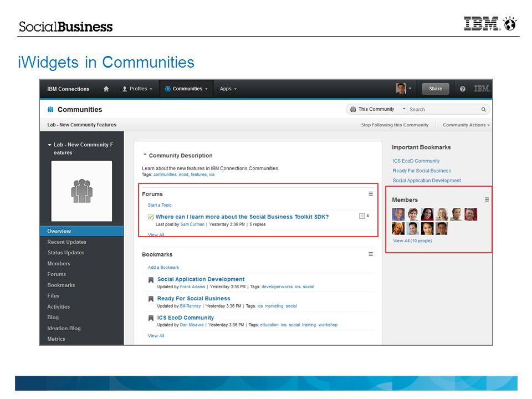The width and height of the screenshot is (532, 399).
Task: Click Dan Misawa author link
Action: click(192, 325)
